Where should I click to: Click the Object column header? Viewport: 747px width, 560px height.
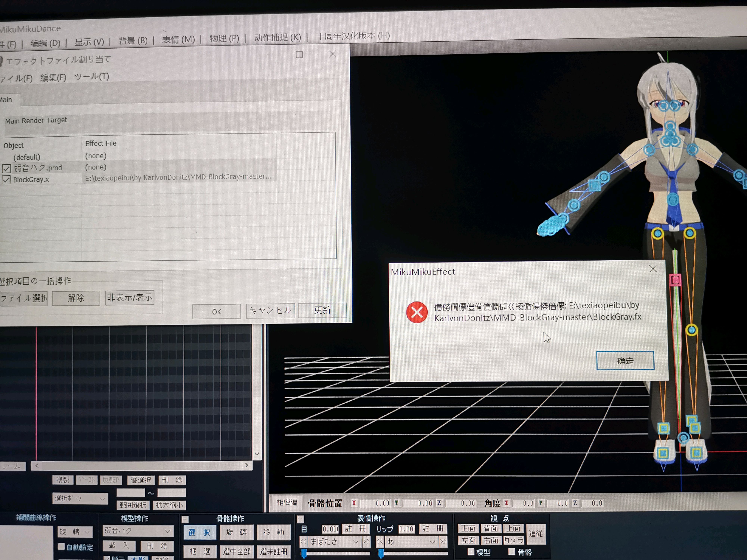[13, 145]
